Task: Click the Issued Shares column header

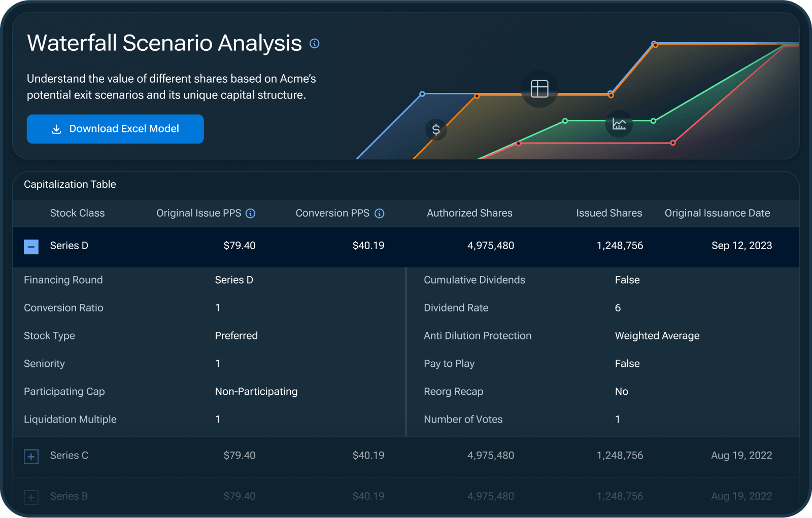Action: 609,213
